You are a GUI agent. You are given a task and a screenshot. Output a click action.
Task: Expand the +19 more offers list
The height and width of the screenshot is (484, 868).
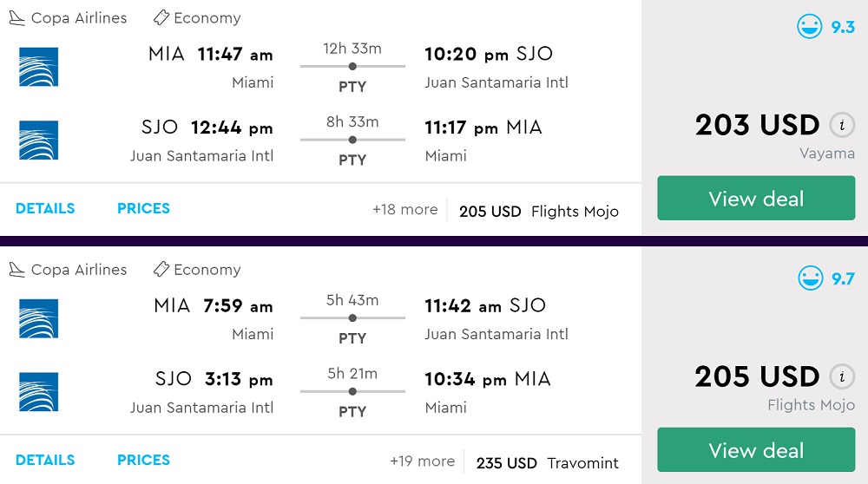[422, 461]
